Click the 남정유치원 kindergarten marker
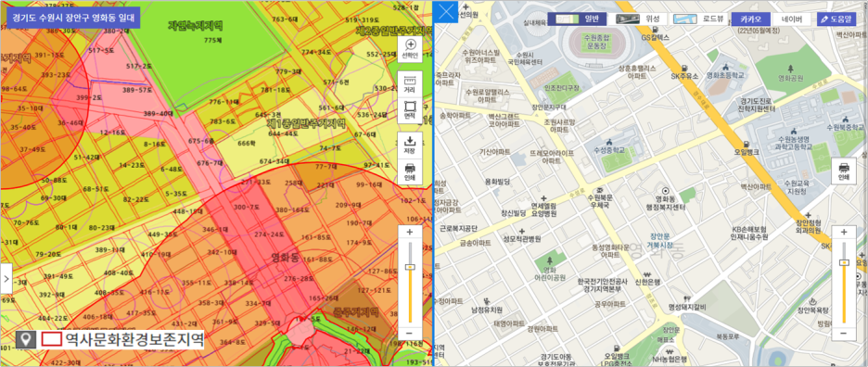 (486, 301)
